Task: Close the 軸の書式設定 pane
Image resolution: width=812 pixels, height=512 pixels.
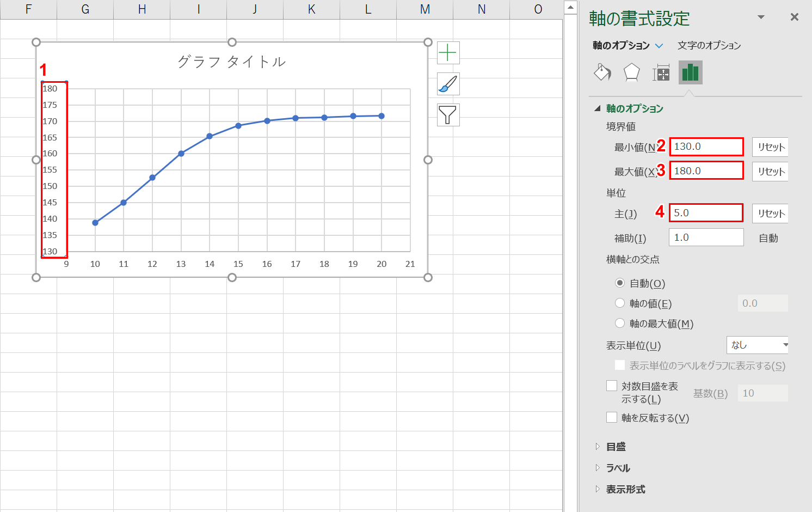Action: coord(795,17)
